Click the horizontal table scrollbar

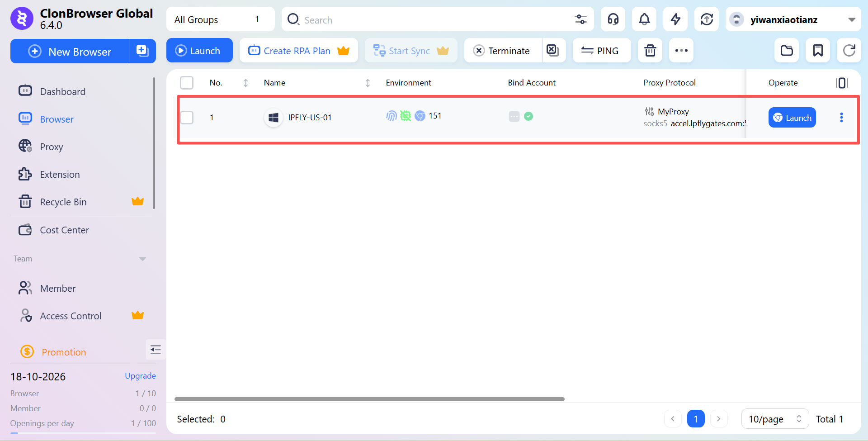[x=369, y=399]
